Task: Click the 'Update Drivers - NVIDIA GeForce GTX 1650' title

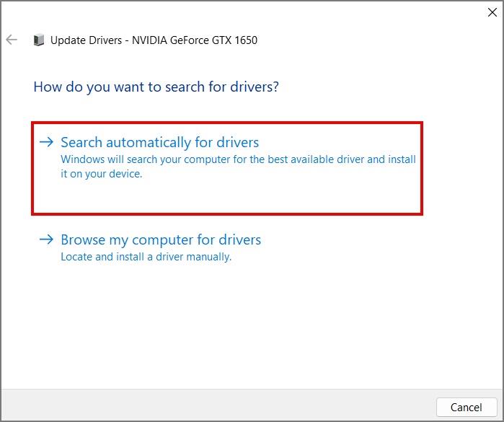Action: [x=154, y=40]
